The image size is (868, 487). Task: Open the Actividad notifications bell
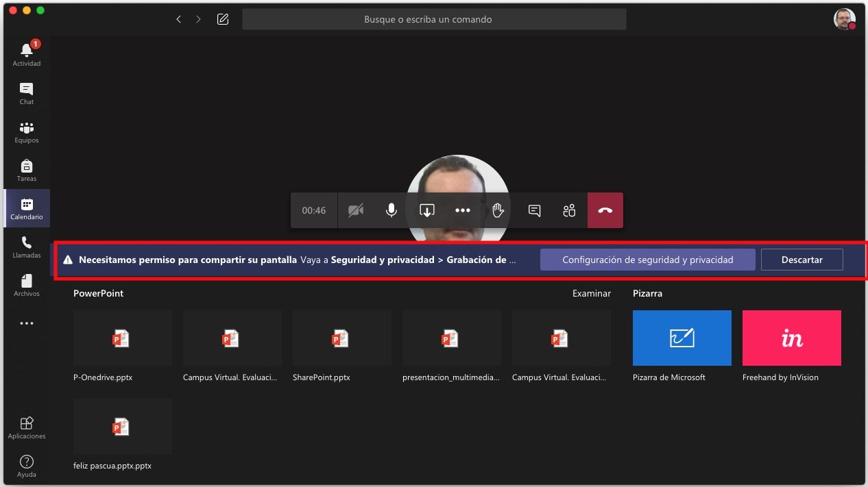point(27,53)
